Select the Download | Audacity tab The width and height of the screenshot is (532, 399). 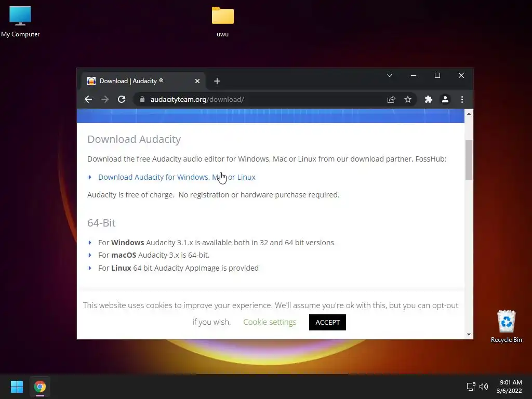coord(143,81)
